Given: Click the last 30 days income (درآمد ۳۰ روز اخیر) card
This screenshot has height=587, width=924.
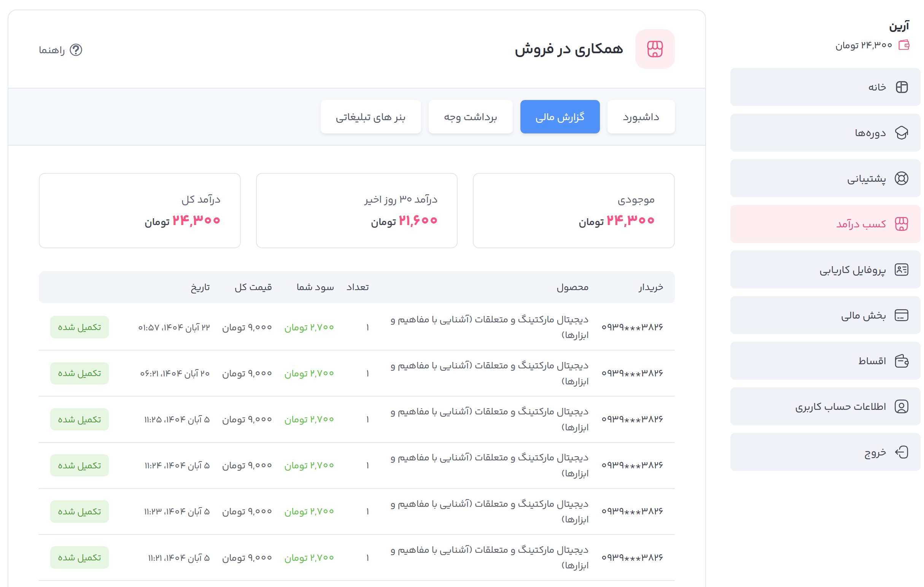Looking at the screenshot, I should [x=356, y=211].
